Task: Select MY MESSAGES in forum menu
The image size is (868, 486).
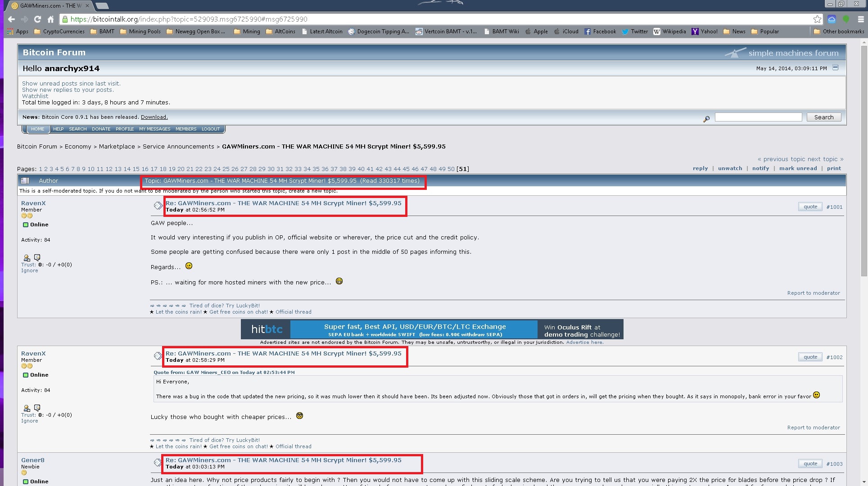Action: (x=155, y=129)
